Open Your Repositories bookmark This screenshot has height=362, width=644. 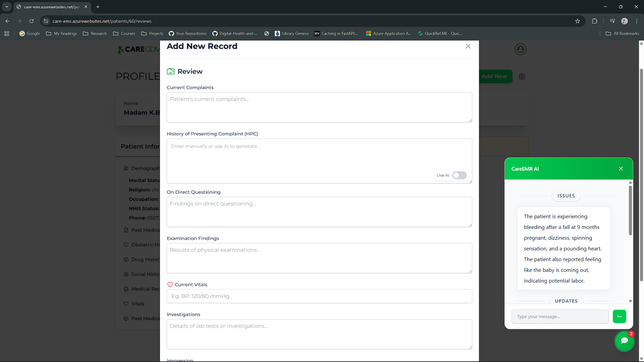tap(188, 34)
